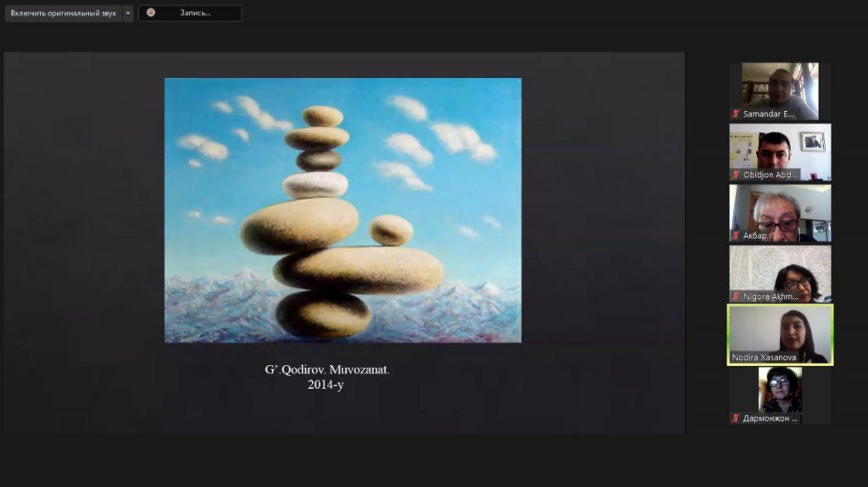
Task: Select Samandar's video thumbnail
Action: pos(780,86)
